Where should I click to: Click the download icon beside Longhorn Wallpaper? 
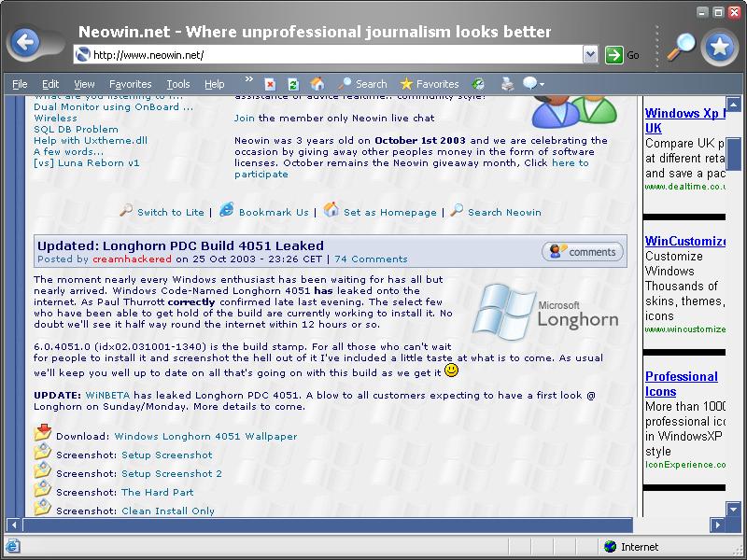(x=43, y=432)
